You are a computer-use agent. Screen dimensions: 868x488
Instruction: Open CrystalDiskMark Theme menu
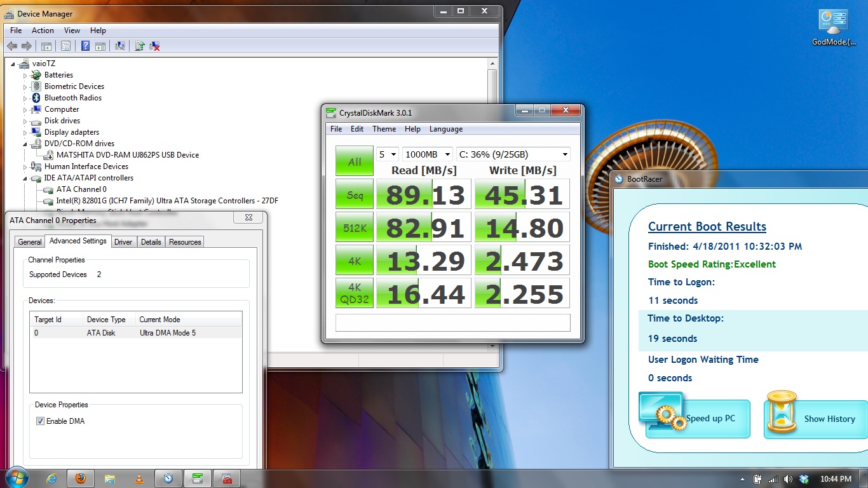(384, 129)
